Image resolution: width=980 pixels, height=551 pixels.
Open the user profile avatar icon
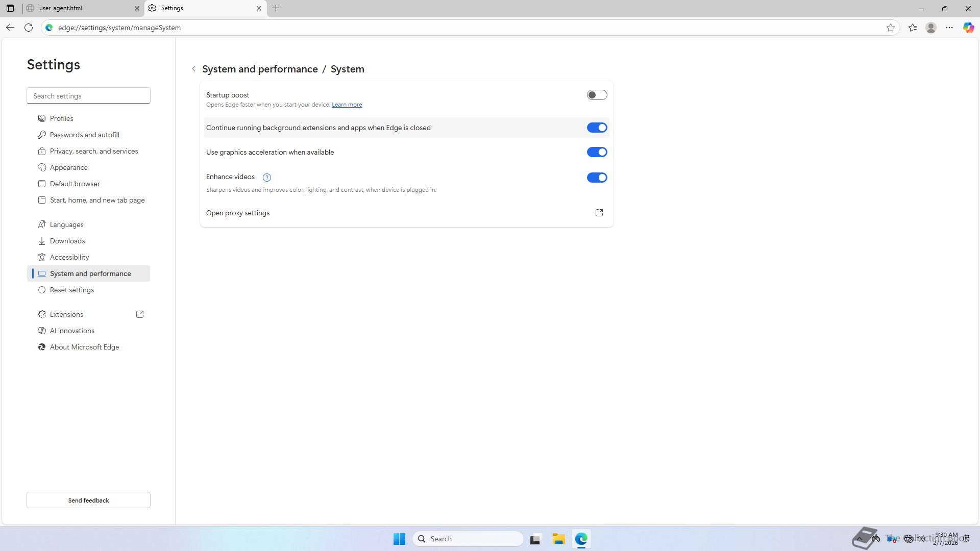click(931, 28)
